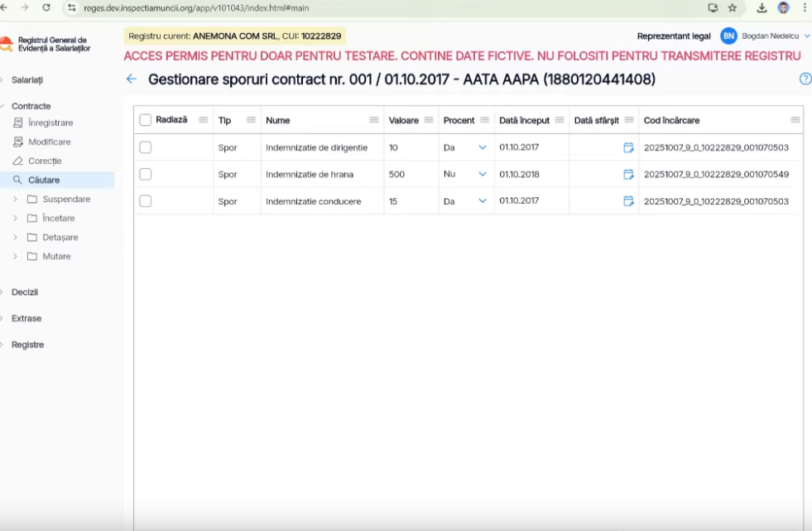
Task: Open Corecție in the Contracte menu
Action: pyautogui.click(x=45, y=161)
